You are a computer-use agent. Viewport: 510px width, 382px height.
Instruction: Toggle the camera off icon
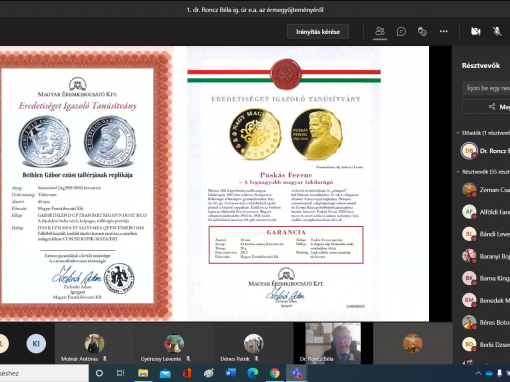(476, 31)
